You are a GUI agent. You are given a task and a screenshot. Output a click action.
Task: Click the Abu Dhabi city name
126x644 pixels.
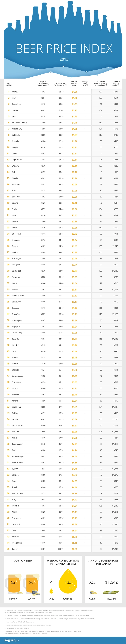coord(17,494)
